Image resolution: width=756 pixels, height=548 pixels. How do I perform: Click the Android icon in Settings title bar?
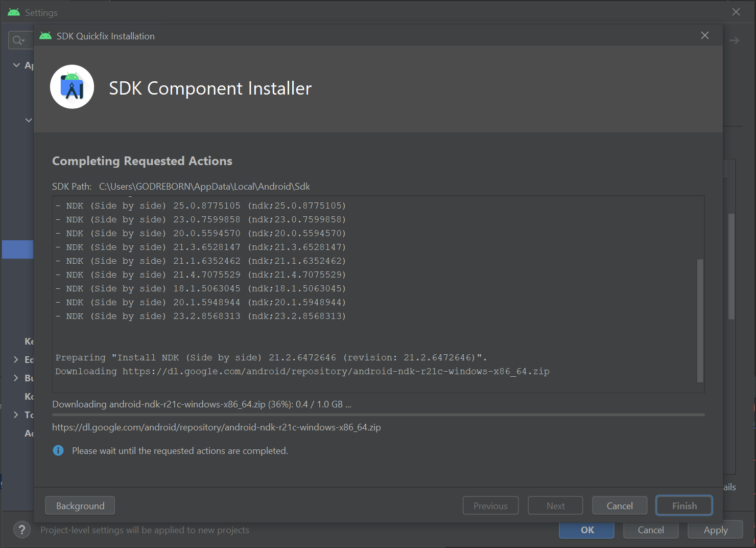[14, 12]
